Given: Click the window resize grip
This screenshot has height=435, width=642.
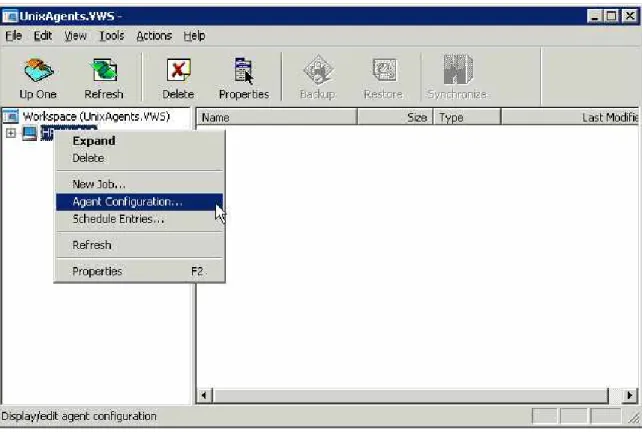Looking at the screenshot, I should [x=634, y=417].
